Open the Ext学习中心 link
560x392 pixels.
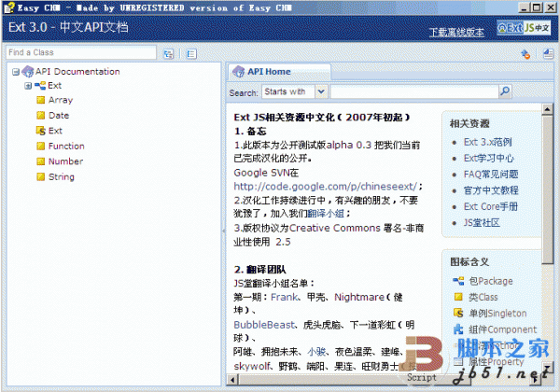tap(489, 158)
